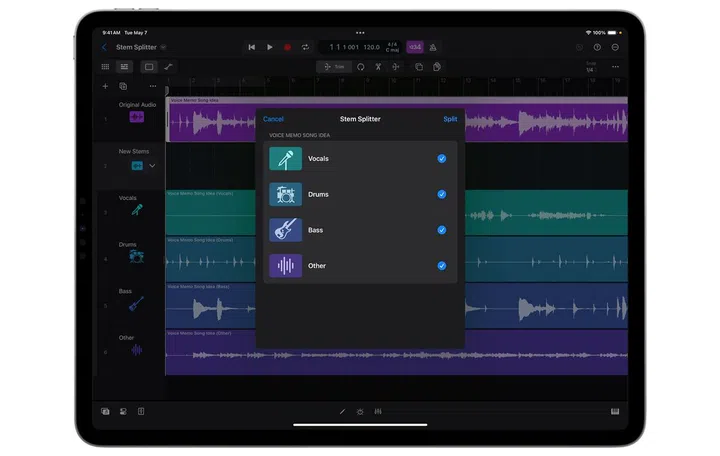The height and width of the screenshot is (456, 720).
Task: Open the mixer faders icon in the bottom bar
Action: tap(378, 411)
